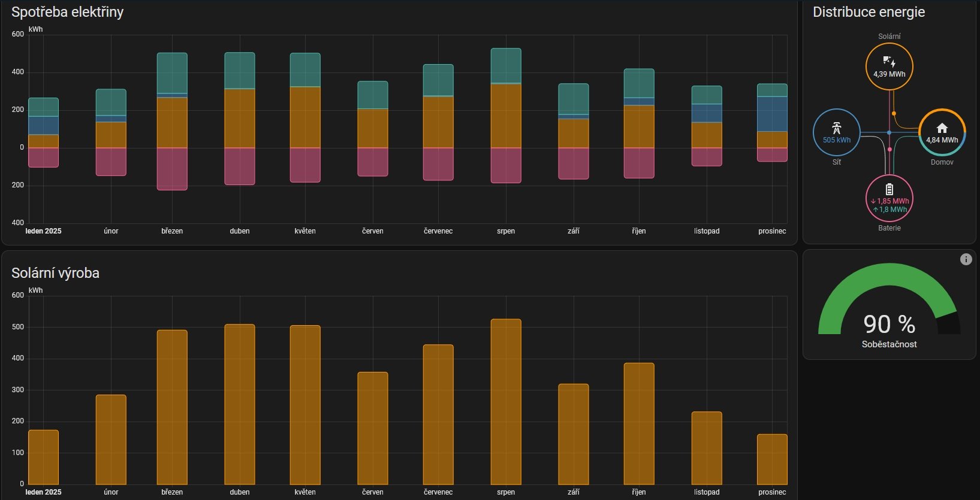Click the home icon in Domov circle
The width and height of the screenshot is (980, 500).
(x=942, y=128)
